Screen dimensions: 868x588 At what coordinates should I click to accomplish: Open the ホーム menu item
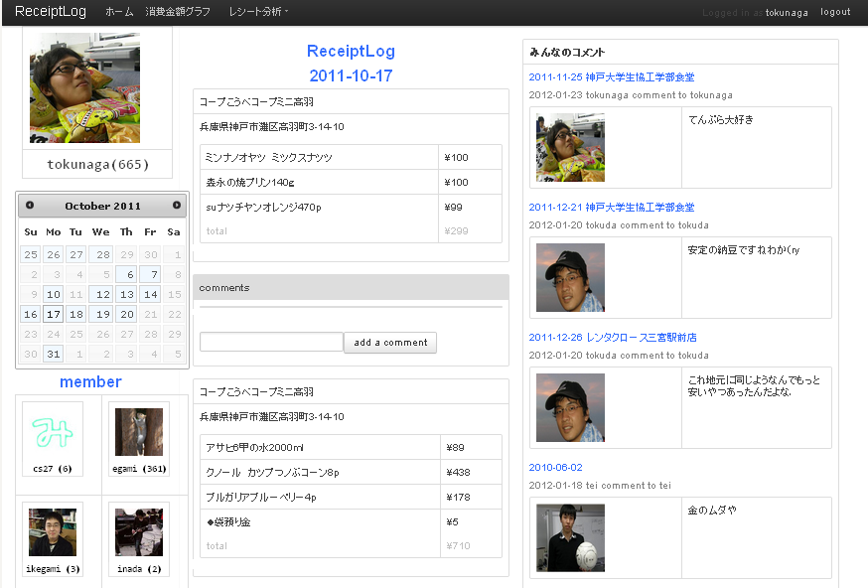pyautogui.click(x=119, y=12)
